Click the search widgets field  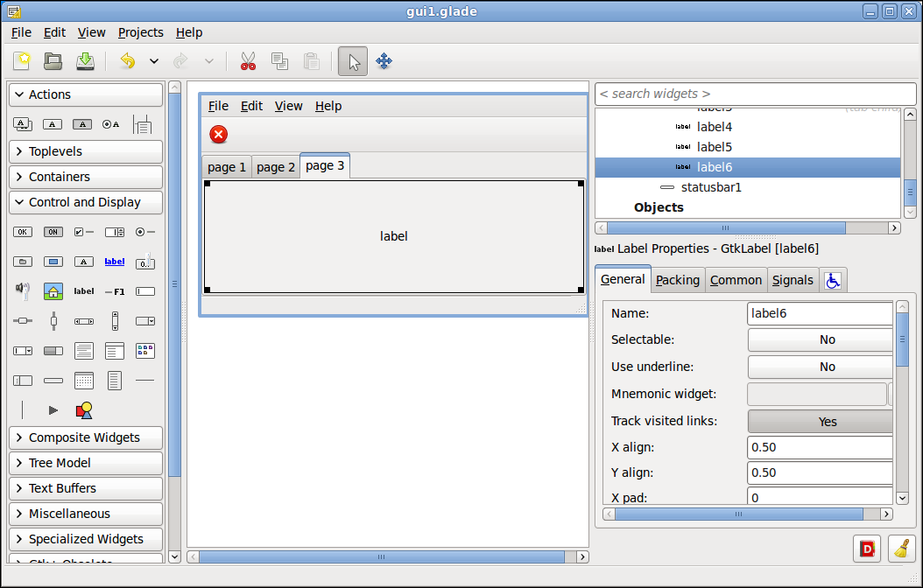(756, 94)
